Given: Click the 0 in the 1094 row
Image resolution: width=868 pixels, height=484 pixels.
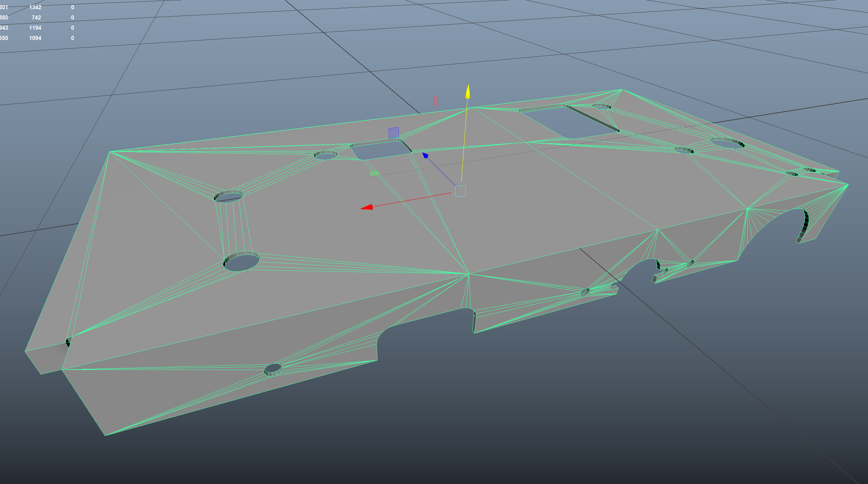Looking at the screenshot, I should click(x=72, y=38).
